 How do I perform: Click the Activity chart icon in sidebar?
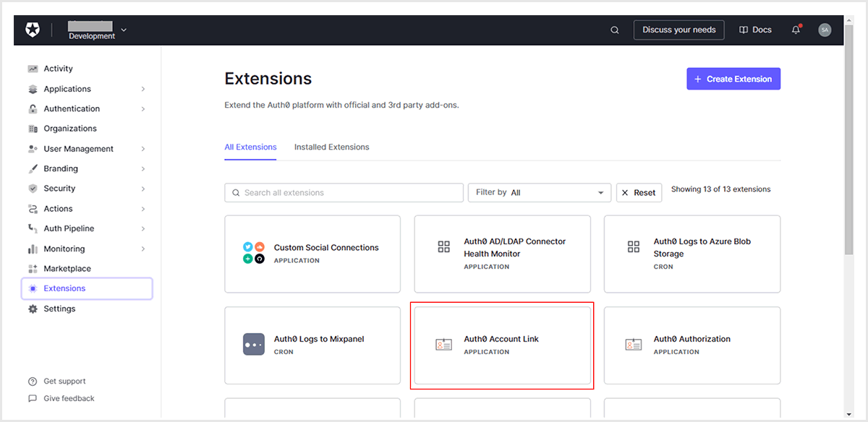(x=33, y=69)
